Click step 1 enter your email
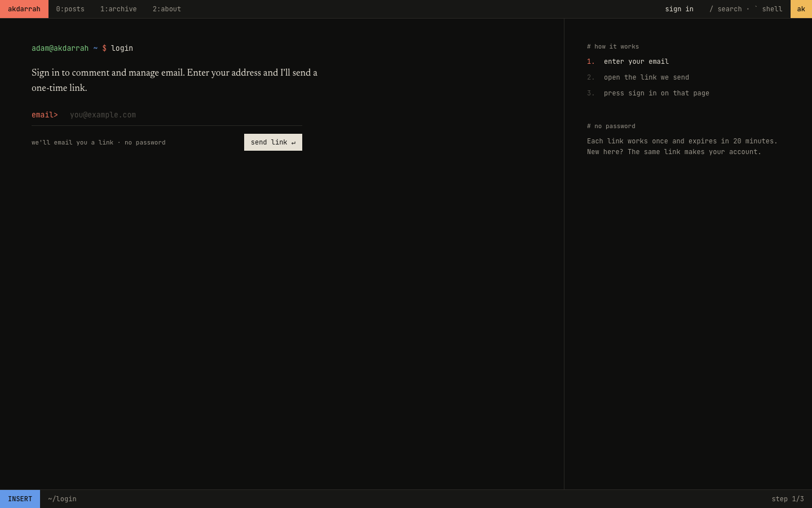The image size is (812, 508). [x=628, y=62]
